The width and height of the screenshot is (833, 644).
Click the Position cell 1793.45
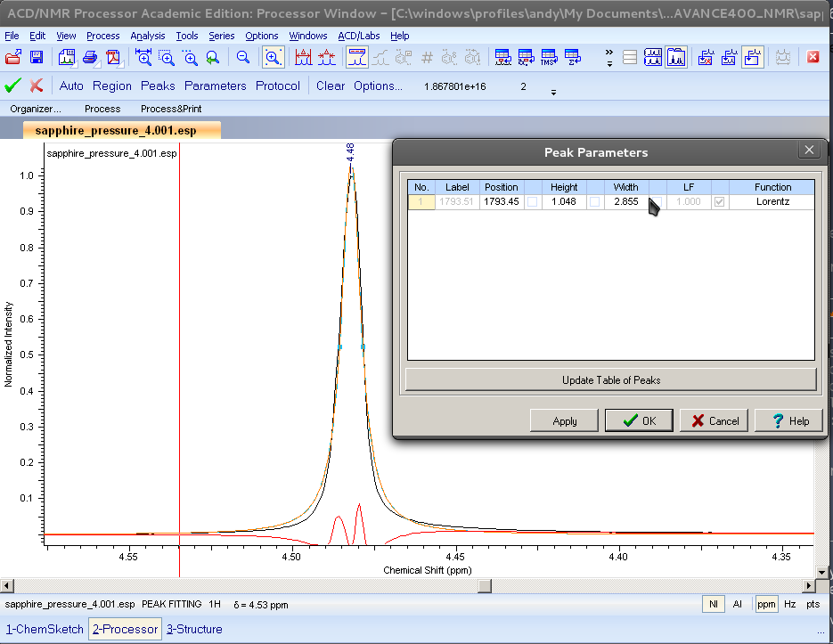[502, 202]
